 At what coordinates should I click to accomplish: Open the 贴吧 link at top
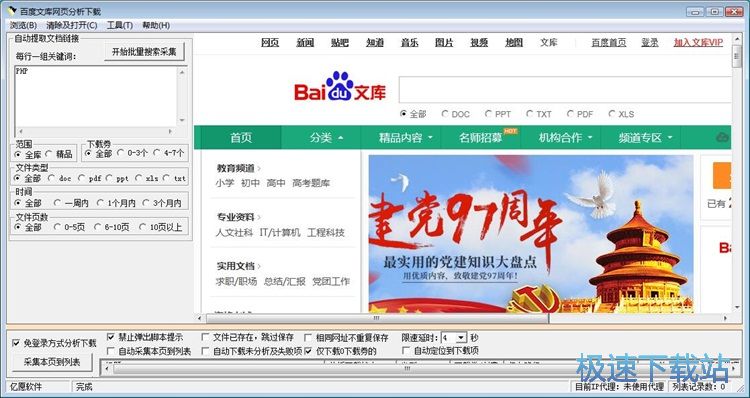click(340, 43)
